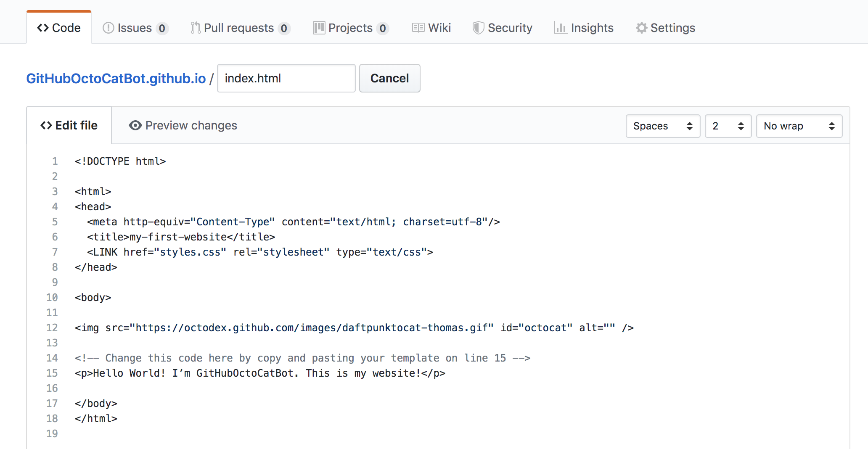
Task: Cancel editing the file
Action: [390, 78]
